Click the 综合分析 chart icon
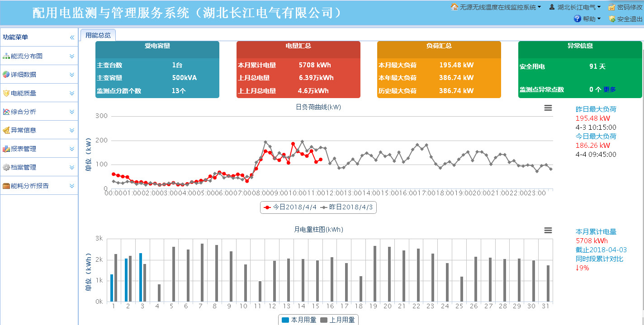 (x=6, y=112)
